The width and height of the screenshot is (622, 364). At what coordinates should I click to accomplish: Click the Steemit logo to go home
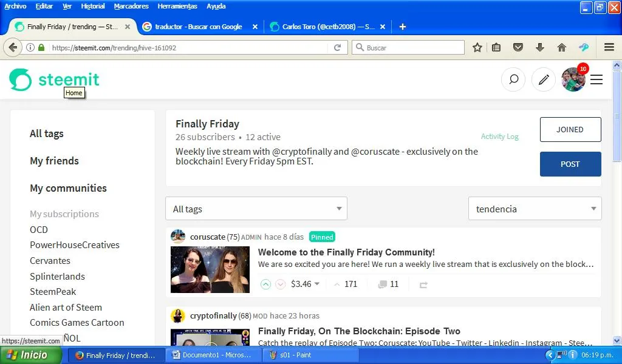click(54, 79)
